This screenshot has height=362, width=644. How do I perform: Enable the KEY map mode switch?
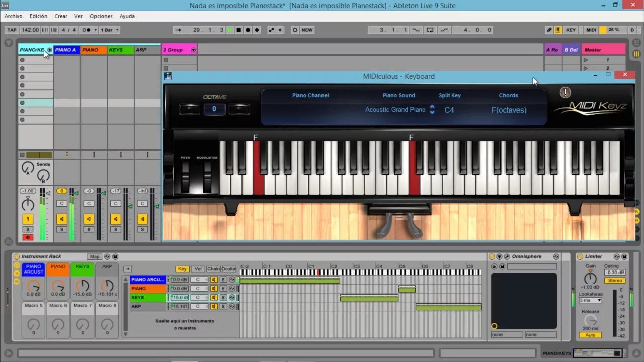(571, 30)
